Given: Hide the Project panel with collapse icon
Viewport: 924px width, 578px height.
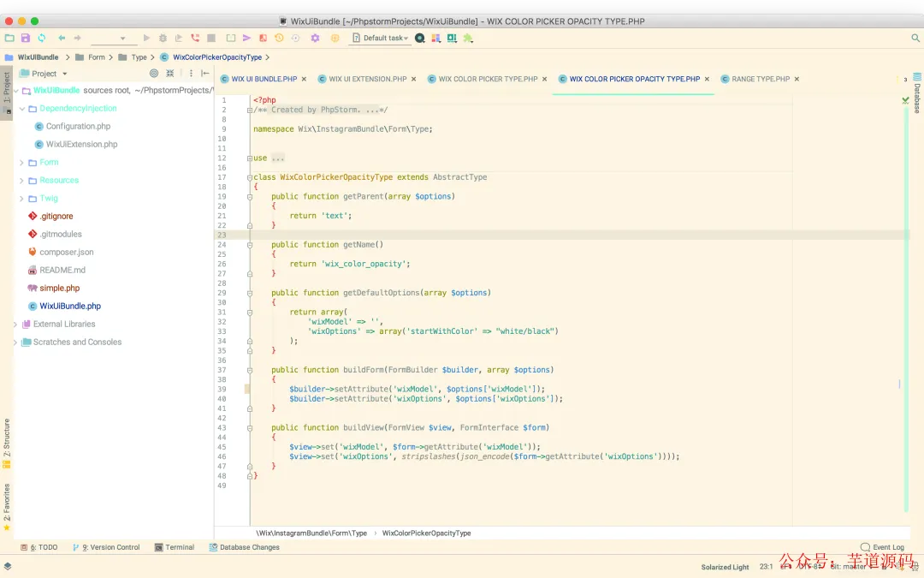Looking at the screenshot, I should (x=205, y=74).
